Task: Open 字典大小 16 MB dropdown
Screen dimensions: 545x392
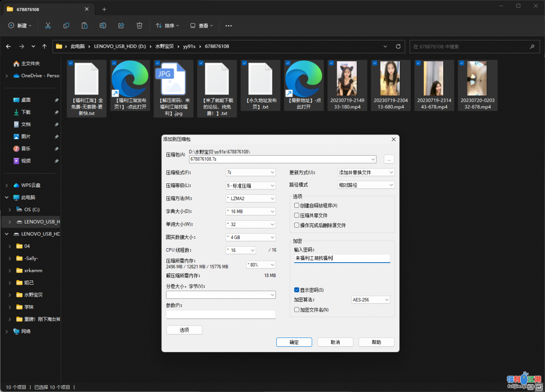Action: [x=251, y=212]
